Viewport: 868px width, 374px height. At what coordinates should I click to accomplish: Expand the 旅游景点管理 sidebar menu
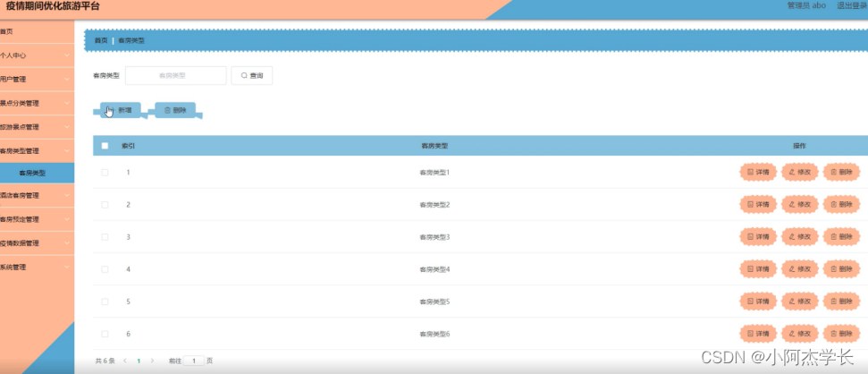(37, 127)
